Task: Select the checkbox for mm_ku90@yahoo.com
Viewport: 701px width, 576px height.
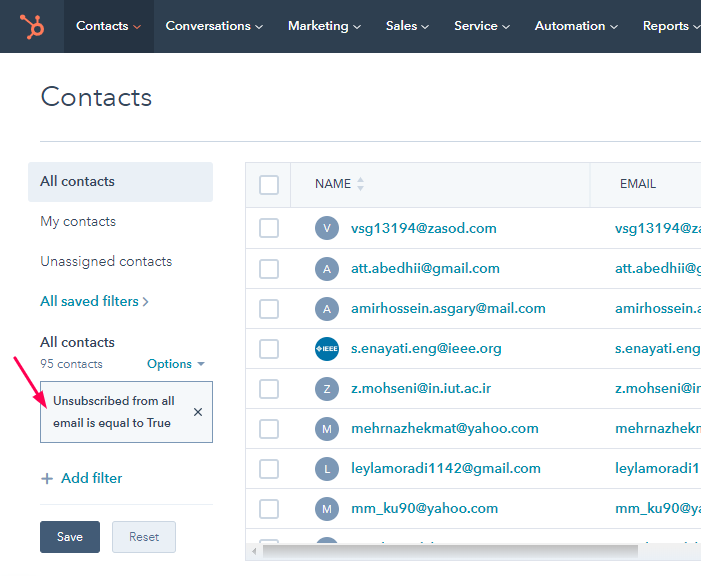Action: 269,508
